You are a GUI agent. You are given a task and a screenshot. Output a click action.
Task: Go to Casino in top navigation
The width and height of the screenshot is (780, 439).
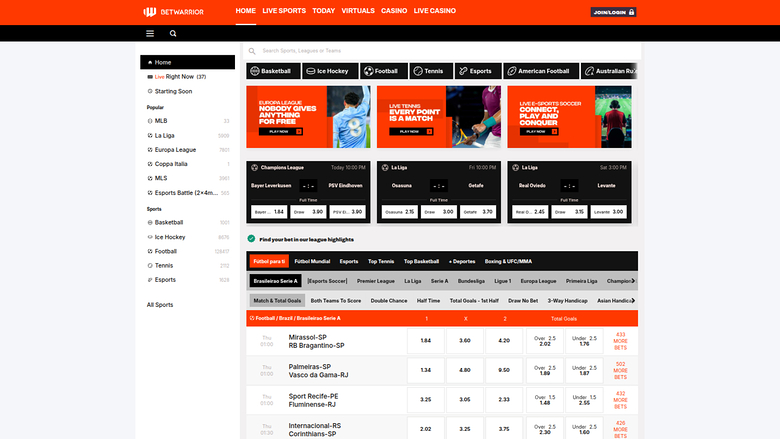394,10
